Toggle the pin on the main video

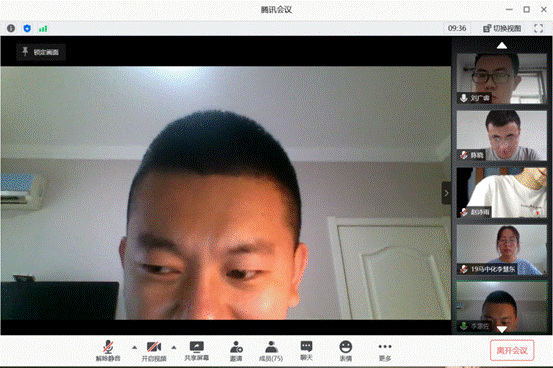pyautogui.click(x=41, y=52)
